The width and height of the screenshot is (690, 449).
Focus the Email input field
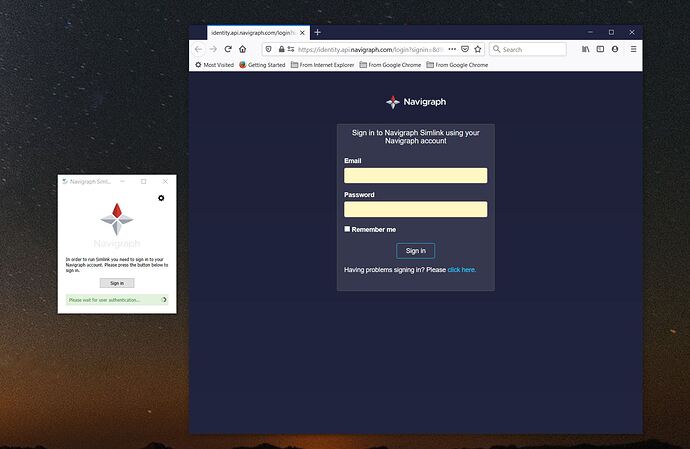[x=415, y=175]
